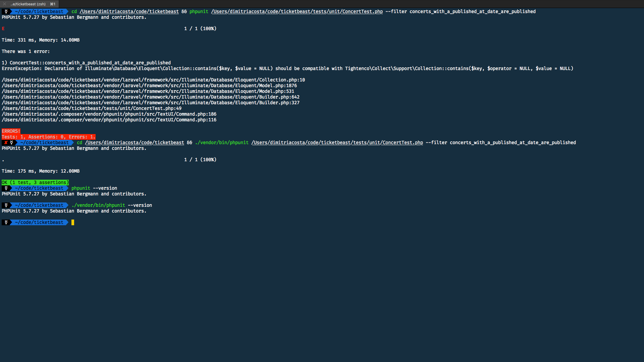
Task: Click the underlined ConcertTest.php path in second command
Action: pyautogui.click(x=337, y=142)
